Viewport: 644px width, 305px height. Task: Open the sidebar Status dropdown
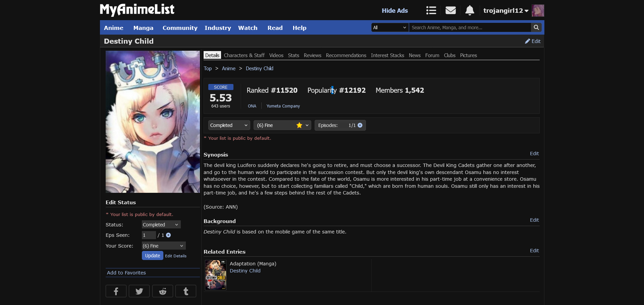(161, 224)
